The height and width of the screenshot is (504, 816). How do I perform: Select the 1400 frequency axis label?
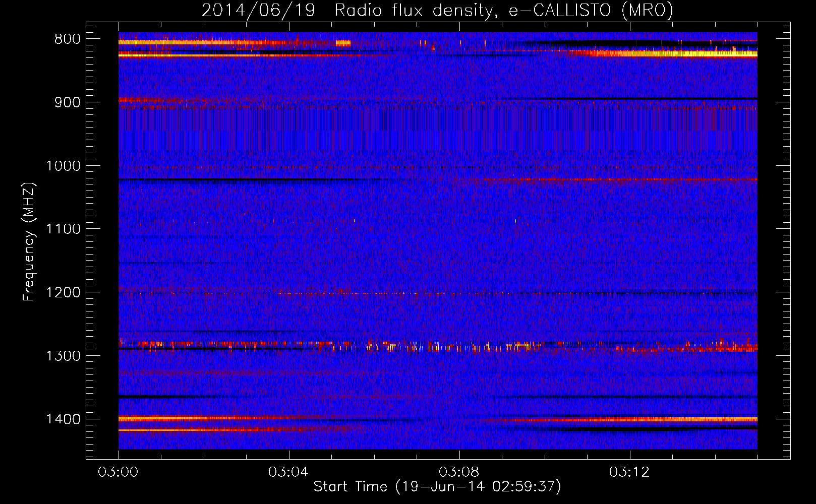[64, 419]
